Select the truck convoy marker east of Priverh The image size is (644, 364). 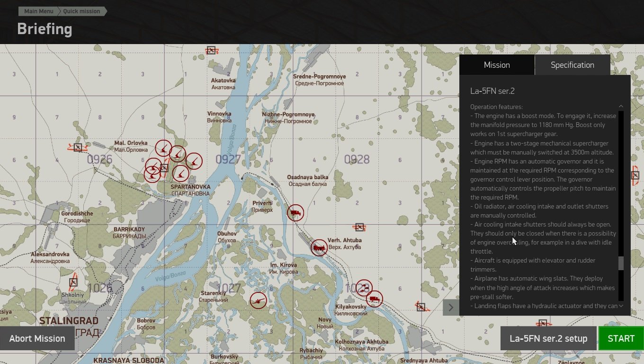coord(295,213)
